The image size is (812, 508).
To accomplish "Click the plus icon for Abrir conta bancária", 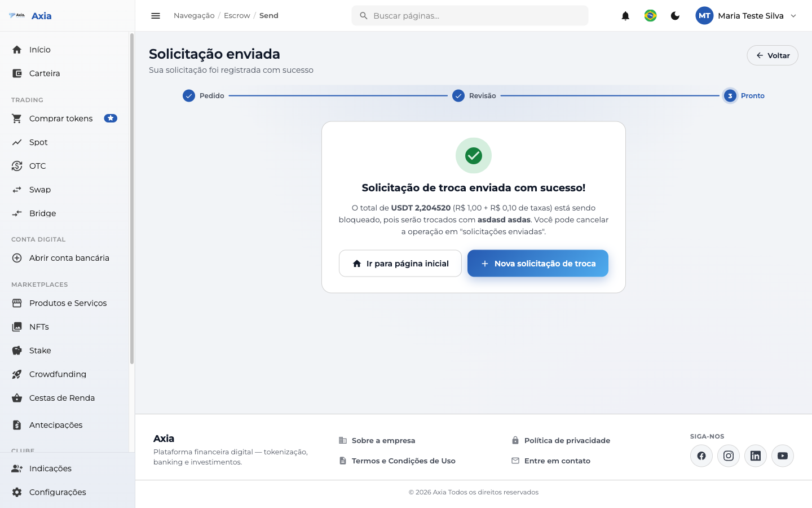I will (x=17, y=258).
